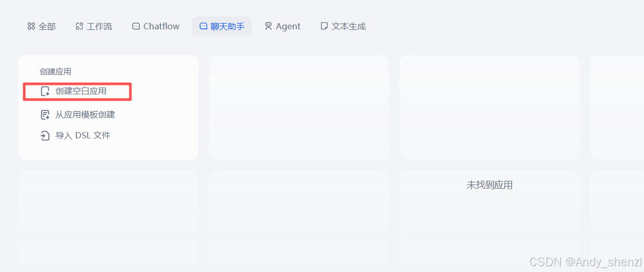
Task: Click the 未找到应用 message text
Action: point(490,185)
